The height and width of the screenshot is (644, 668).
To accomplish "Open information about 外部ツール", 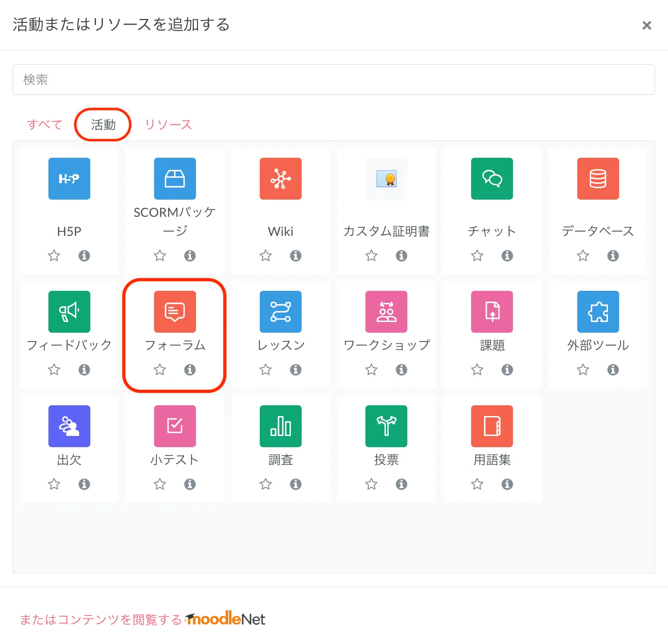I will click(x=613, y=370).
